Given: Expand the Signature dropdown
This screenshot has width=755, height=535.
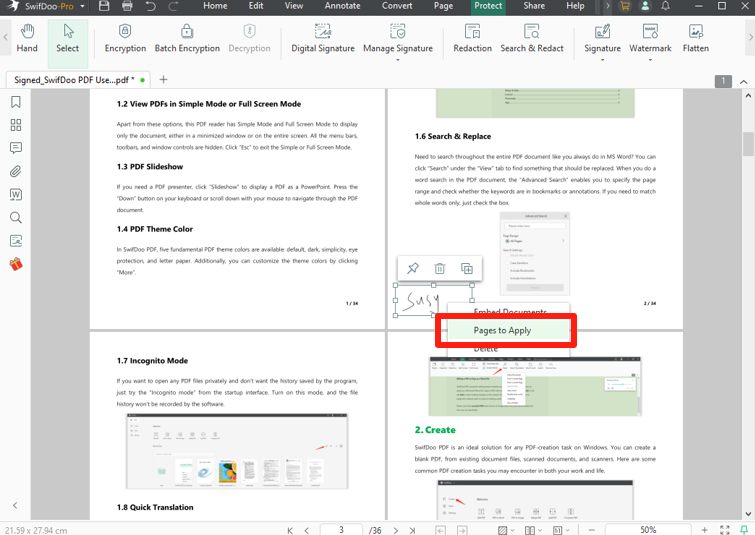Looking at the screenshot, I should (x=602, y=60).
